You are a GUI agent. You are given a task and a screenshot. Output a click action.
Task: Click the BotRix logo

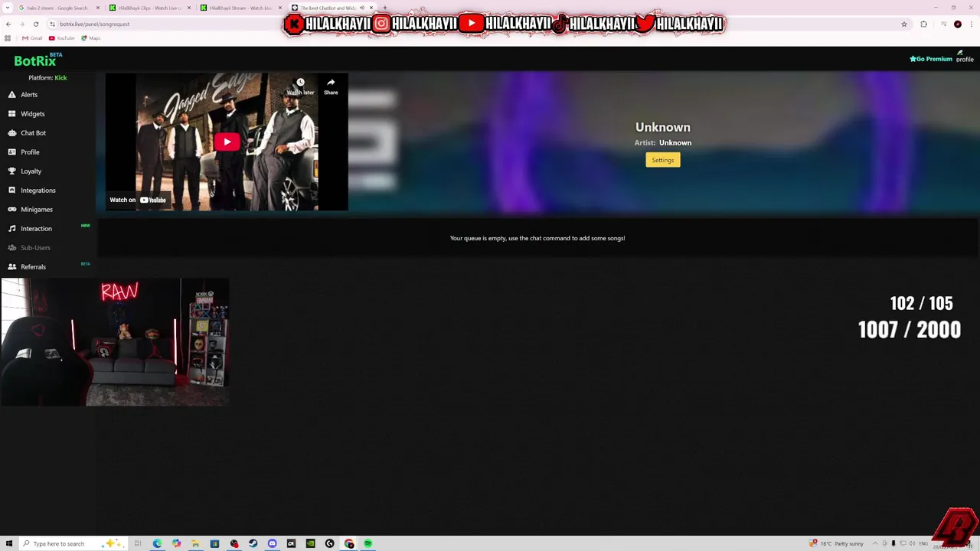tap(35, 60)
